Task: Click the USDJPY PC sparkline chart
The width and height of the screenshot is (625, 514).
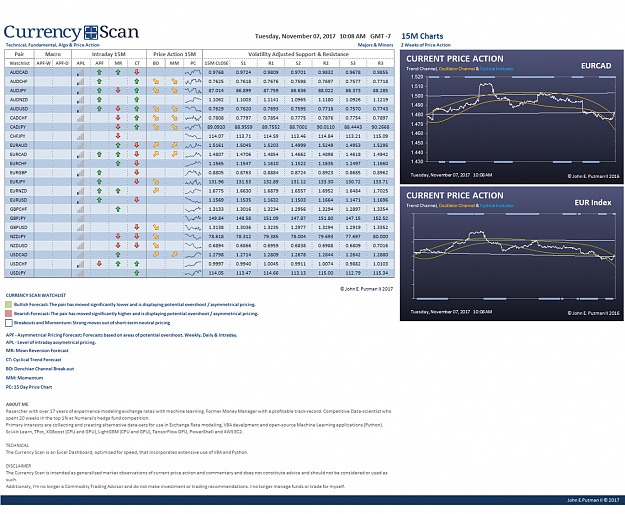Action: (193, 273)
